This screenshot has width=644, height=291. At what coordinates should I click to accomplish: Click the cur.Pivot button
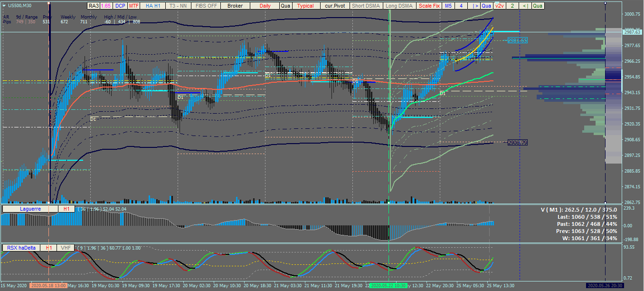pos(335,6)
